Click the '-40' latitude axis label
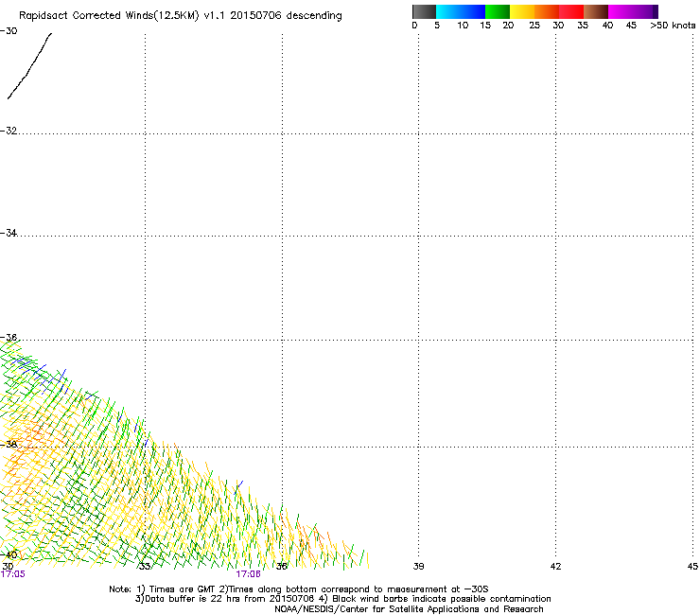The width and height of the screenshot is (700, 615). point(9,555)
